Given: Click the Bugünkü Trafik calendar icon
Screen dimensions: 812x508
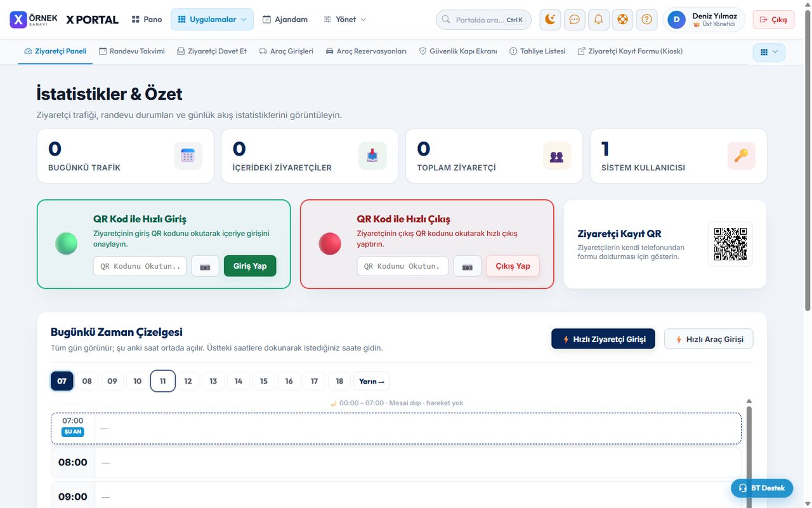Looking at the screenshot, I should pyautogui.click(x=188, y=156).
